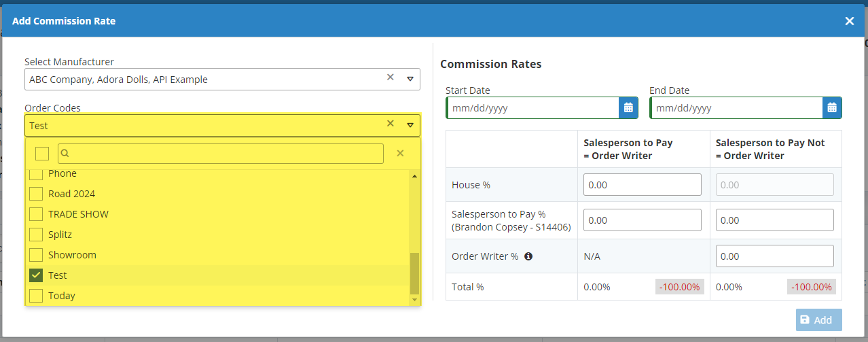The width and height of the screenshot is (868, 342).
Task: Clear the order code search filter
Action: [400, 154]
